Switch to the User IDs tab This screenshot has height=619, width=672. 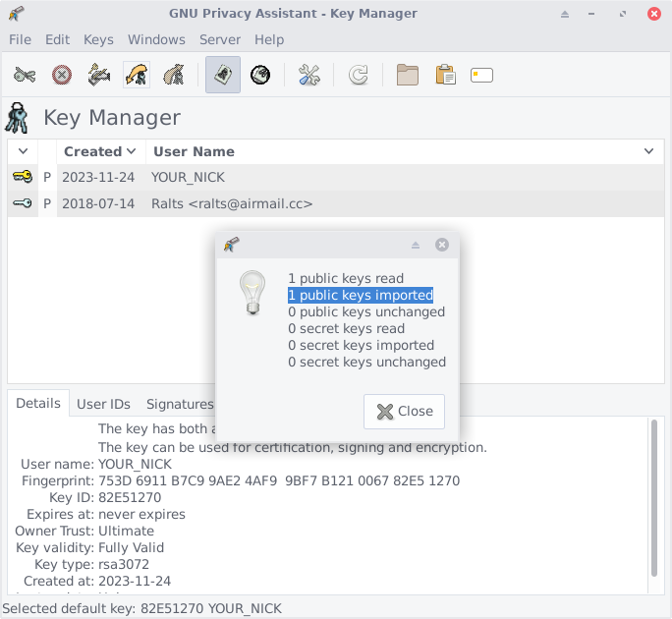click(x=103, y=404)
